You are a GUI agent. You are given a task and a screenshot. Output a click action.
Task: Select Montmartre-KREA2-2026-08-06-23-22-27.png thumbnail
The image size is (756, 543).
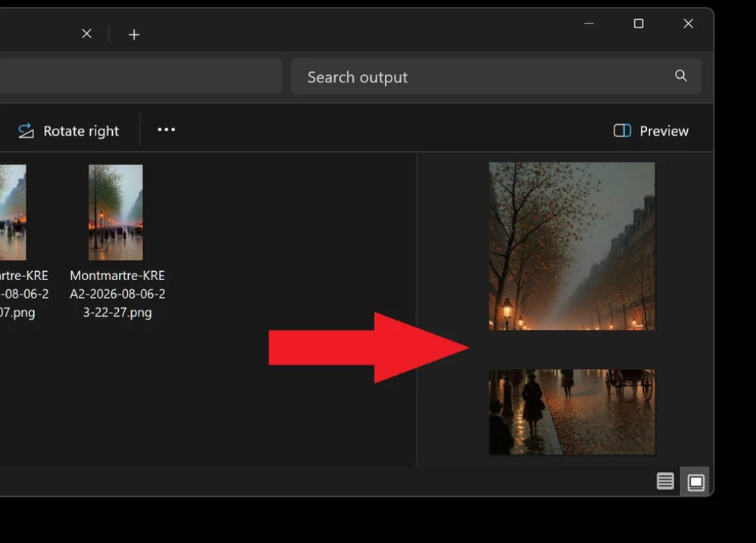[116, 213]
